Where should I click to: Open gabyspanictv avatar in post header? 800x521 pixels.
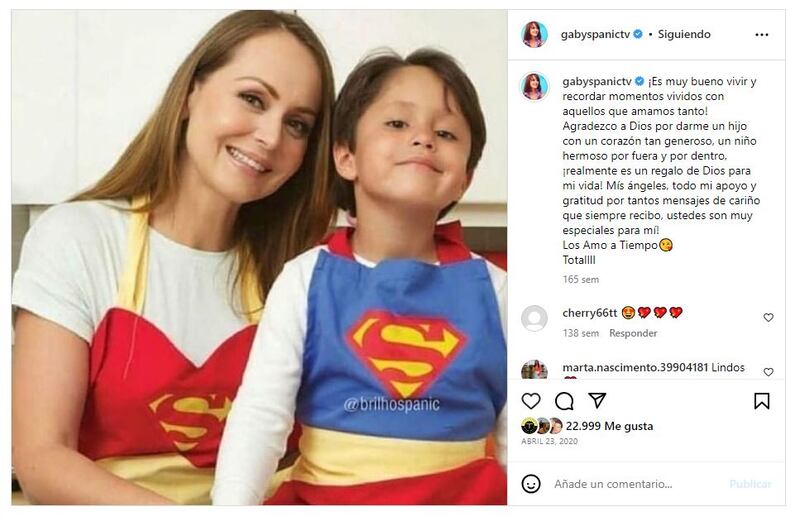point(535,34)
